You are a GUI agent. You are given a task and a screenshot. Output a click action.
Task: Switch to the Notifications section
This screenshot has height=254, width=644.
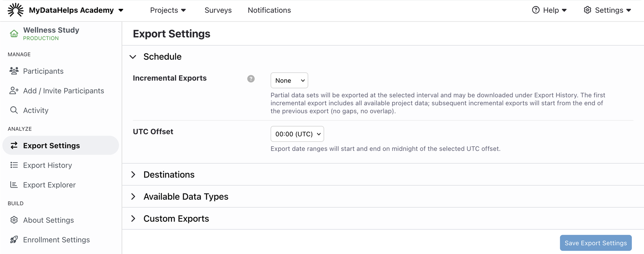[x=269, y=10]
